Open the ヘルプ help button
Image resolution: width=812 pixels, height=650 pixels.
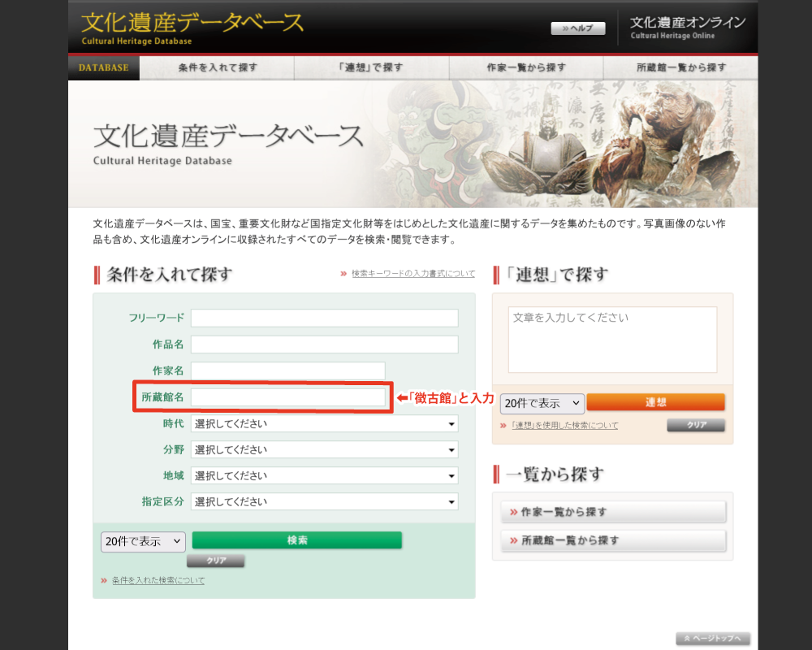tap(577, 28)
